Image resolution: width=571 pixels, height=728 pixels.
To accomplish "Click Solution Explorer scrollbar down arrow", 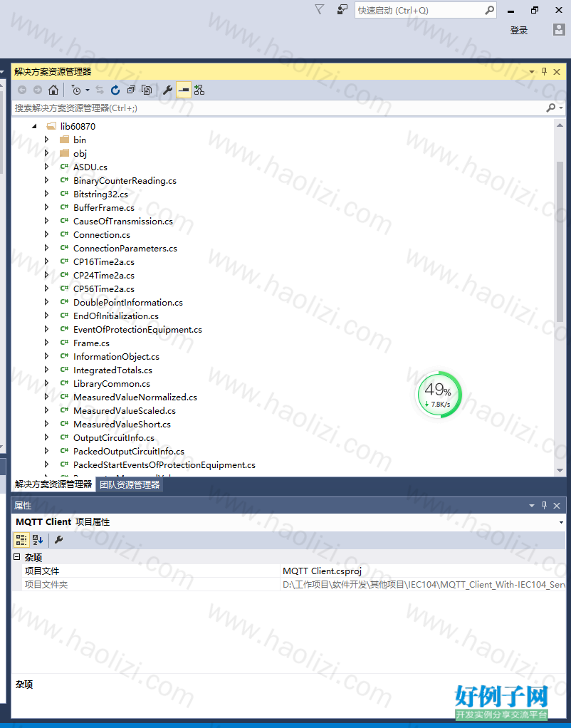I will pos(560,470).
